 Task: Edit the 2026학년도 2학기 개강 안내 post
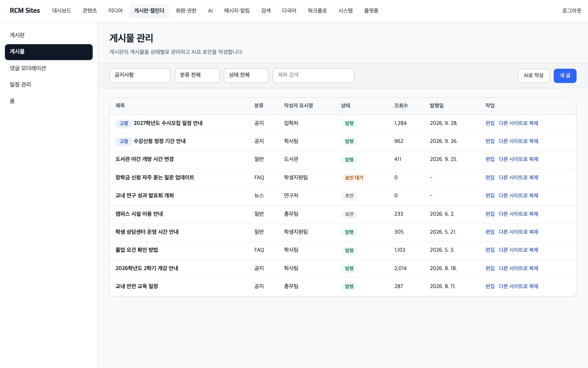point(490,268)
